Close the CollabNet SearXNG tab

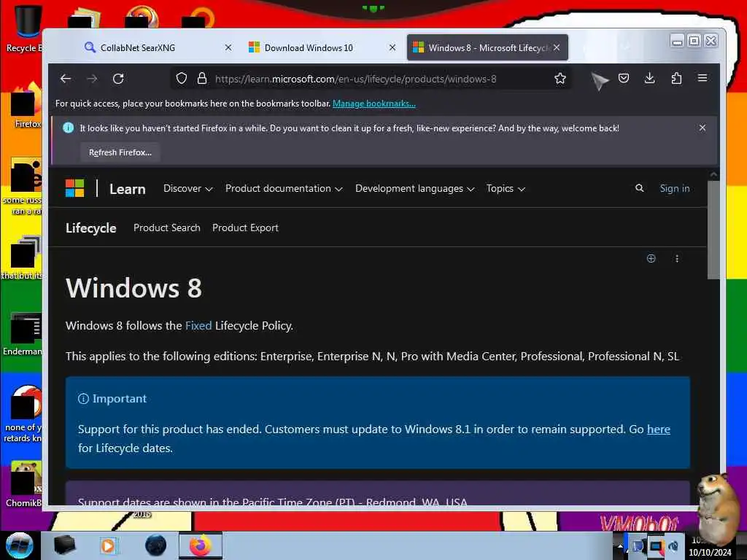(x=228, y=47)
